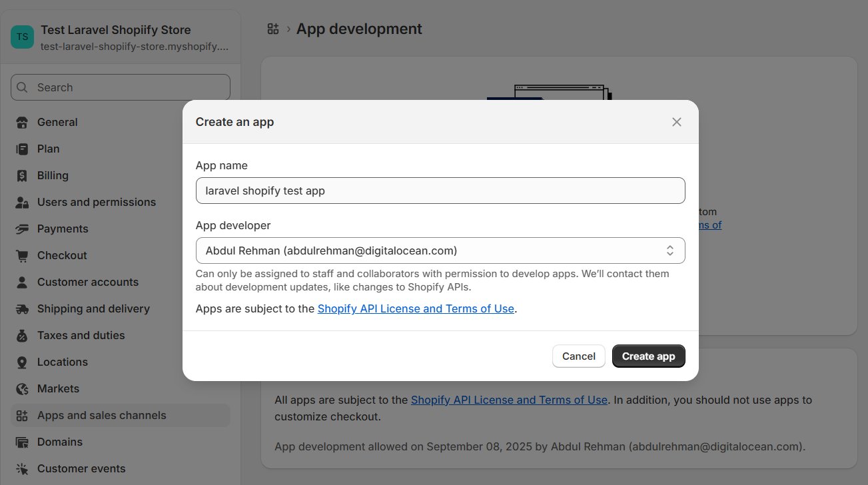Screen dimensions: 868x485
Task: Select Apps and sales channels
Action: [x=121, y=416]
